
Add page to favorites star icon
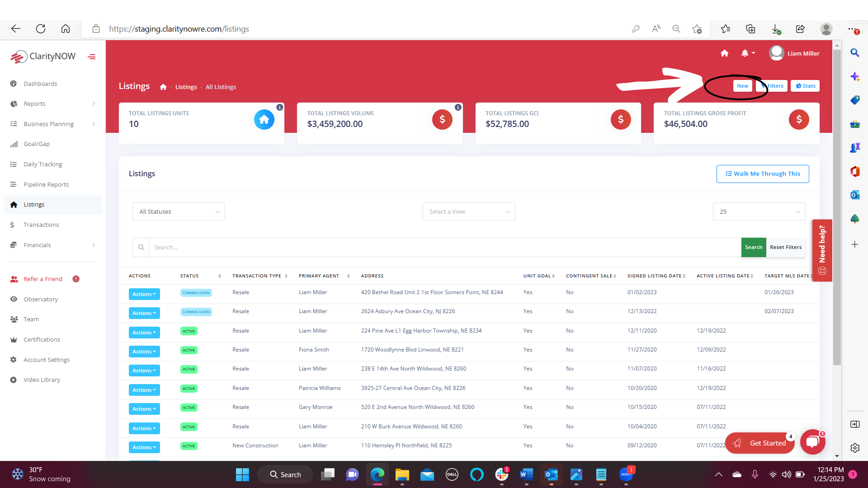(697, 29)
